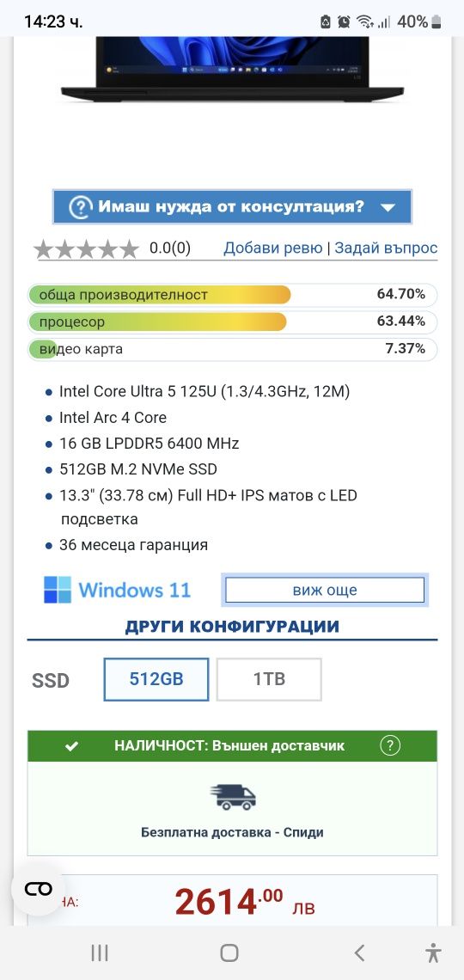This screenshot has width=464, height=980.
Task: Select the 512GB SSD configuration
Action: 156,679
